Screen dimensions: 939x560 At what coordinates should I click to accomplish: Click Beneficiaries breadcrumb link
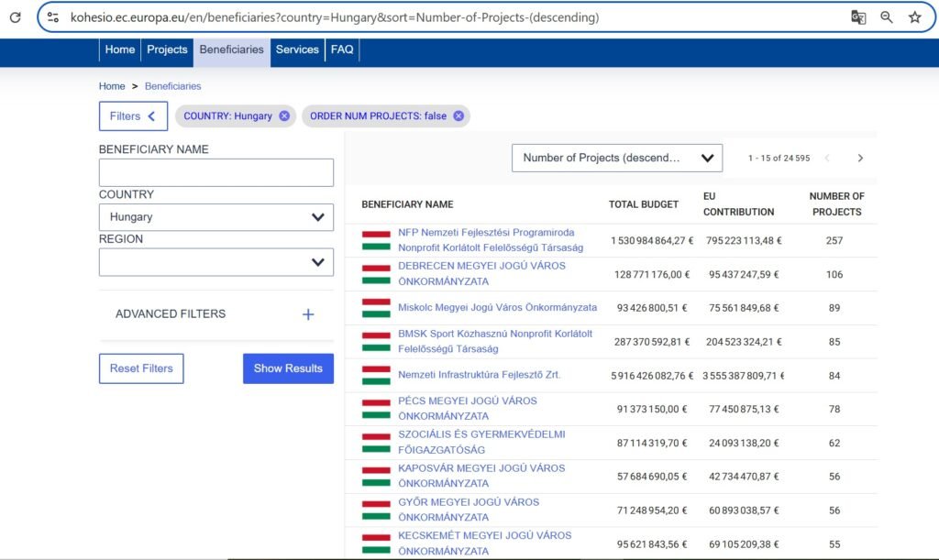173,86
